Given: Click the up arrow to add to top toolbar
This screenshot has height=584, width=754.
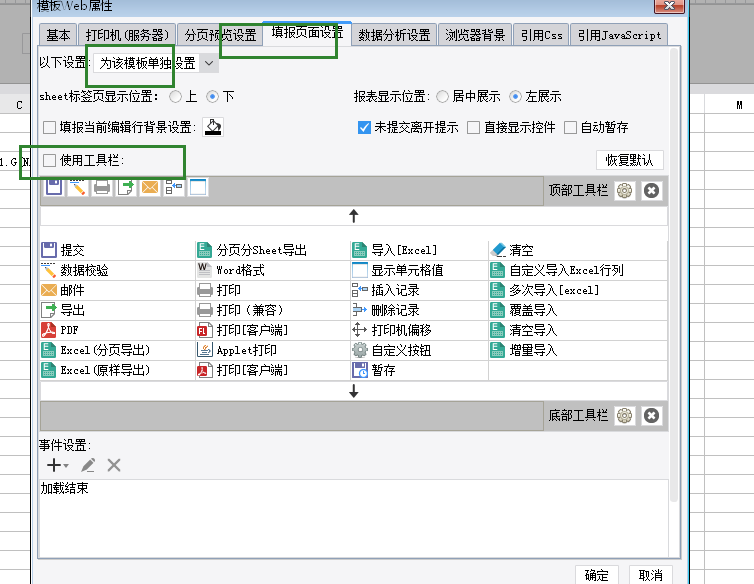Looking at the screenshot, I should coord(354,216).
